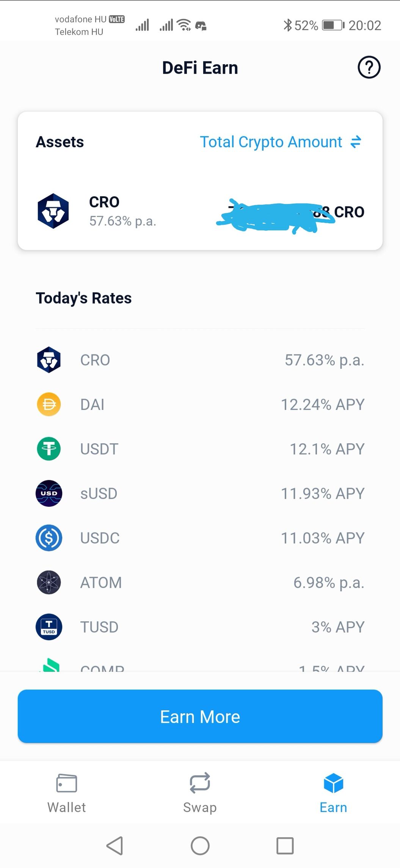The width and height of the screenshot is (400, 868).
Task: Open Android recent apps square button
Action: (285, 846)
